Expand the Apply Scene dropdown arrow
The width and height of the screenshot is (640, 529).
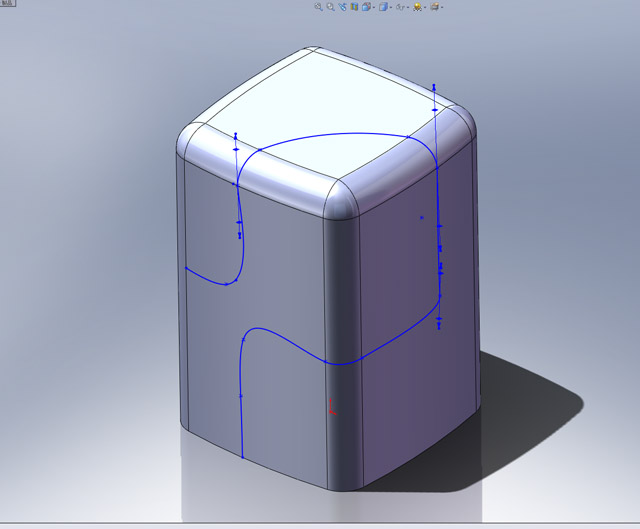[443, 7]
